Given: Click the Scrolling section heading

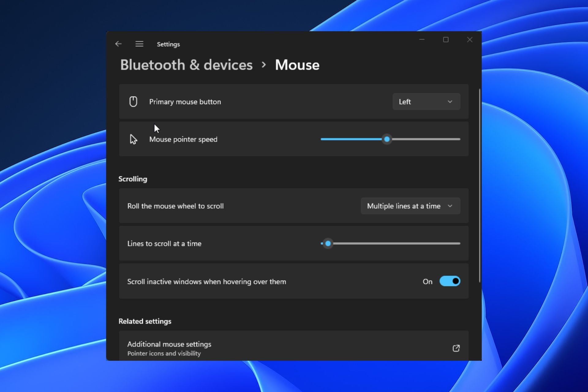Looking at the screenshot, I should click(133, 179).
